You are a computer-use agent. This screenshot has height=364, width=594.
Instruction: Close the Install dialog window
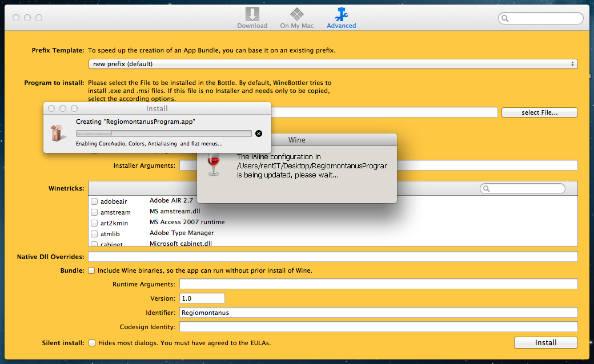(51, 108)
